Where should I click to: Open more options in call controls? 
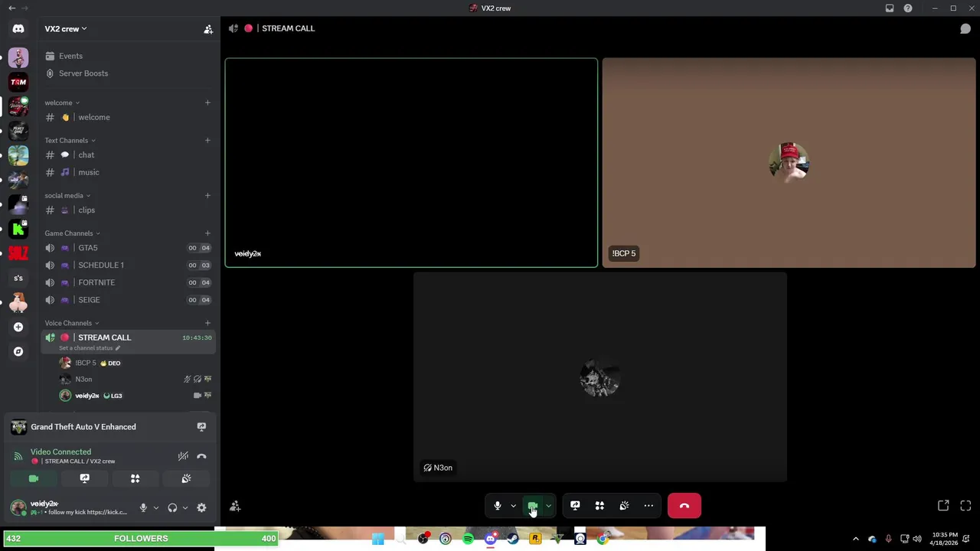pyautogui.click(x=648, y=506)
